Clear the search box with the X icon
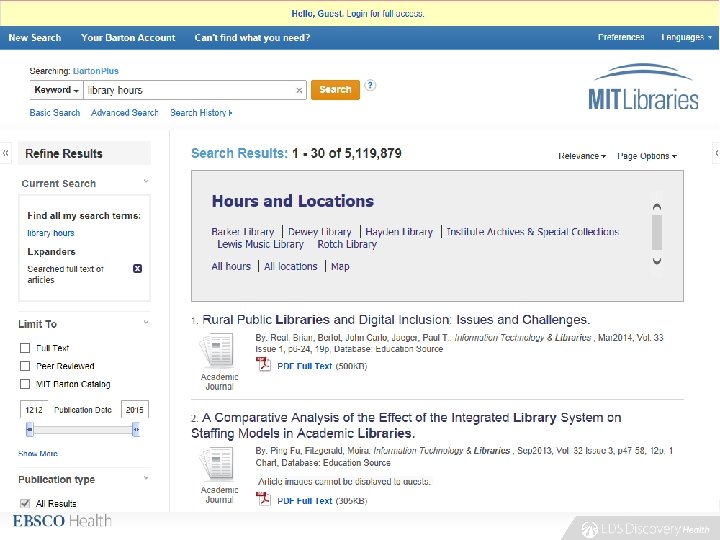 click(299, 90)
